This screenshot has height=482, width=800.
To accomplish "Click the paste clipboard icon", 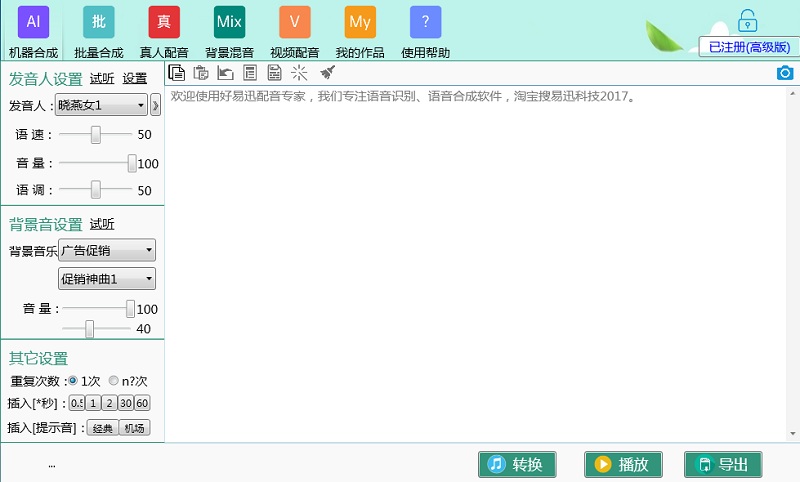I will pos(201,72).
